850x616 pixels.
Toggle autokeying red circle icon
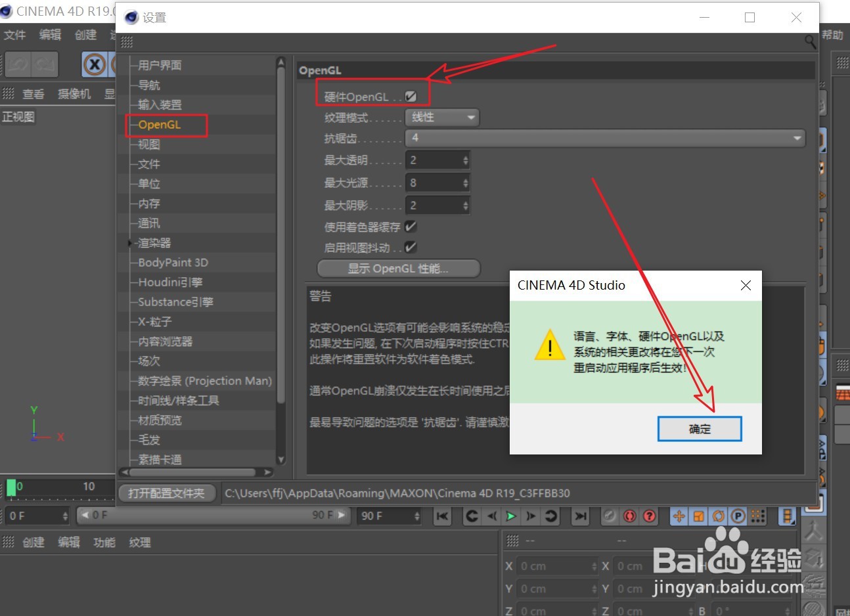pos(630,516)
